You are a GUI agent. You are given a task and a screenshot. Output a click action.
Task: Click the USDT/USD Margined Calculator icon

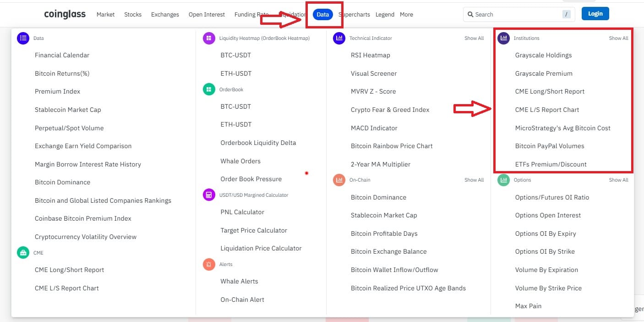click(x=209, y=195)
